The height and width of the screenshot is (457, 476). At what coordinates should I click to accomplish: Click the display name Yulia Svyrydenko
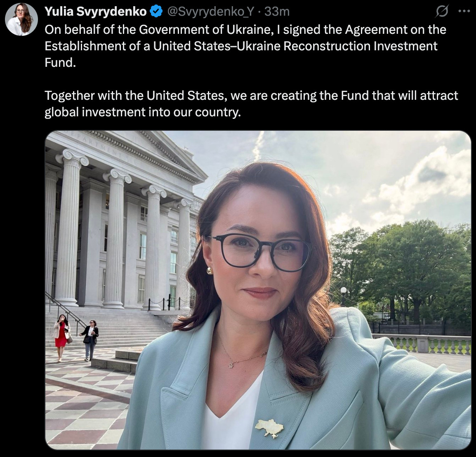point(96,12)
